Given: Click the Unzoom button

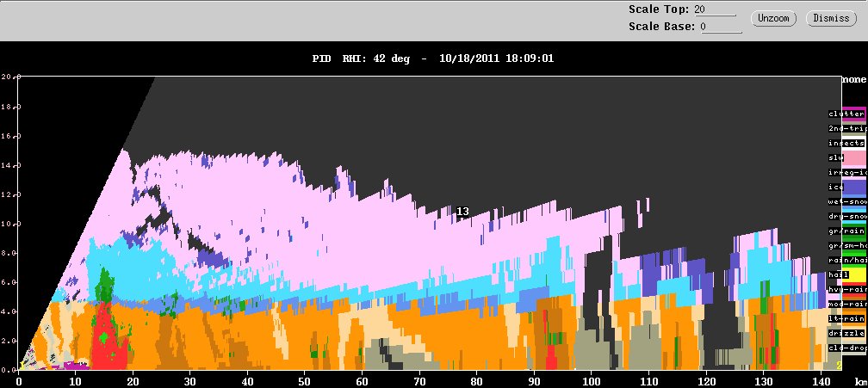Looking at the screenshot, I should (x=773, y=18).
